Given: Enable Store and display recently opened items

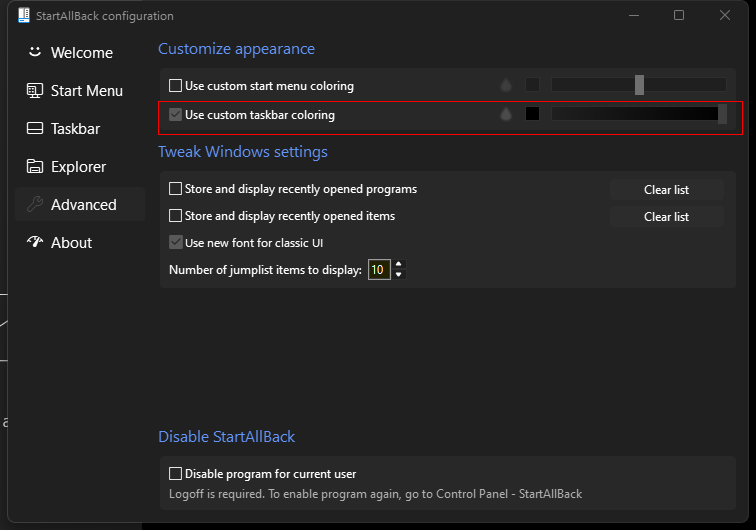Looking at the screenshot, I should pos(176,216).
